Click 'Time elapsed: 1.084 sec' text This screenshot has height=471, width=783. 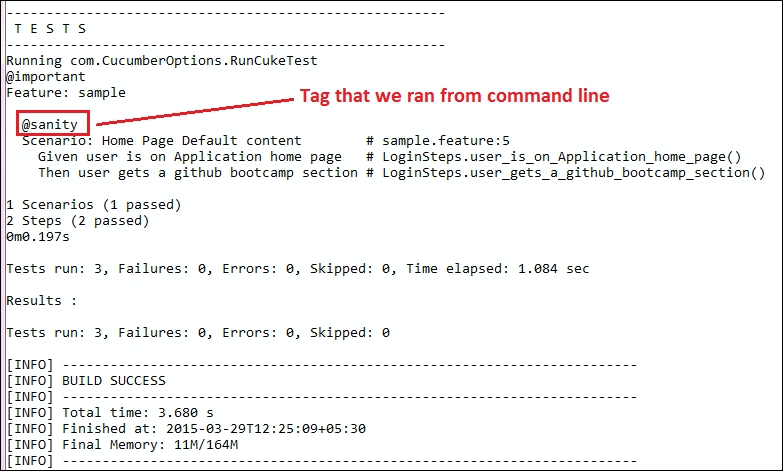point(498,269)
